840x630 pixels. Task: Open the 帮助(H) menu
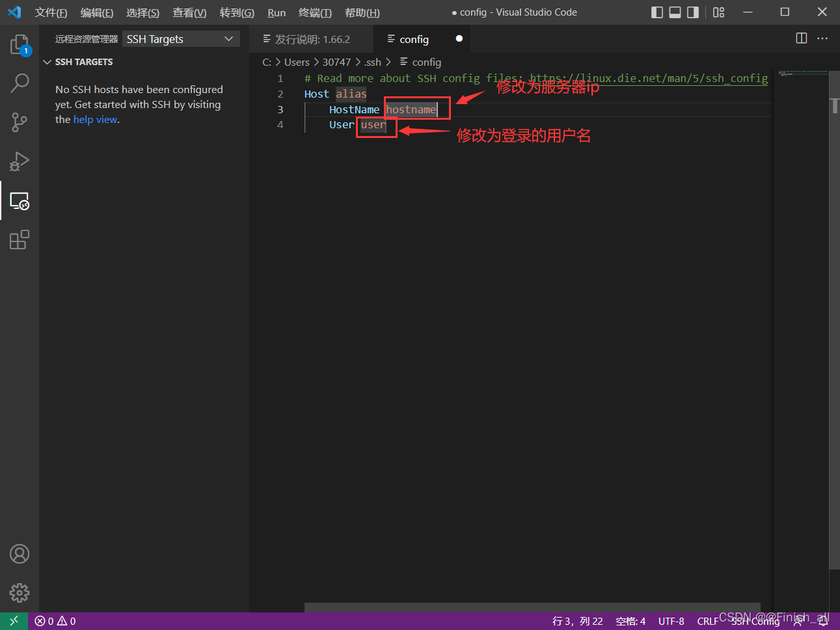coord(362,12)
